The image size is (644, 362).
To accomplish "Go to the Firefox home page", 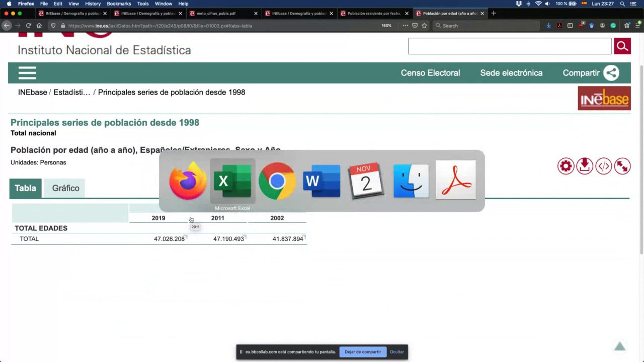I will click(x=39, y=26).
